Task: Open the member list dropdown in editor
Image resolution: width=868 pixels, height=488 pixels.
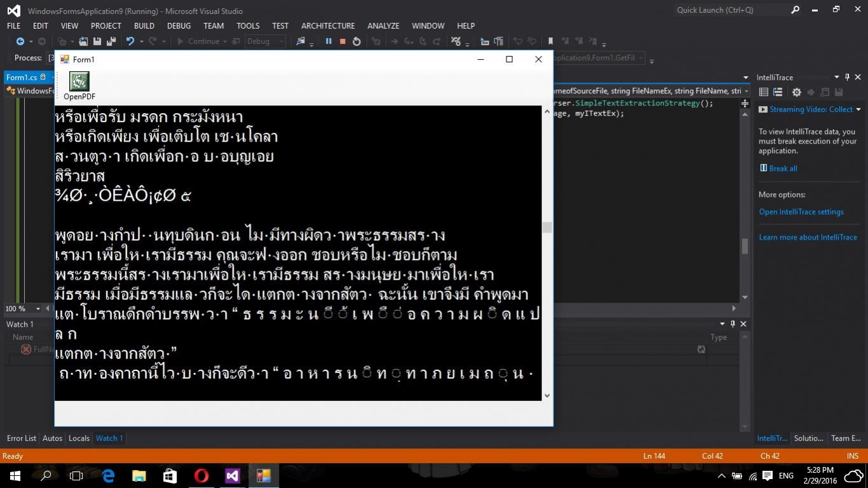Action: pyautogui.click(x=747, y=91)
